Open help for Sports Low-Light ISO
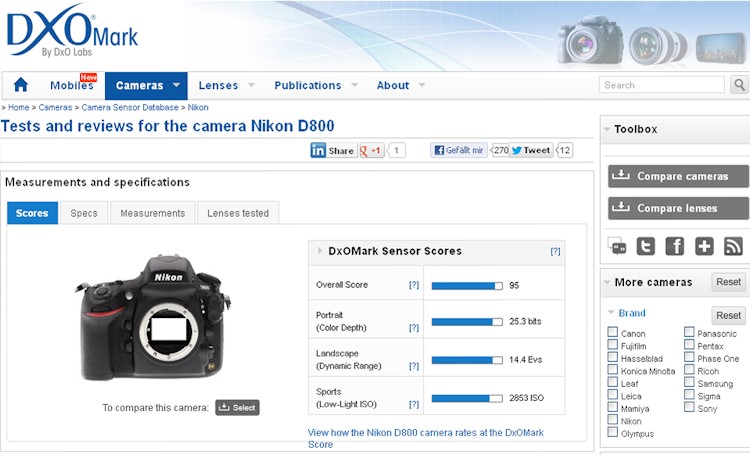The height and width of the screenshot is (455, 750). pyautogui.click(x=414, y=404)
